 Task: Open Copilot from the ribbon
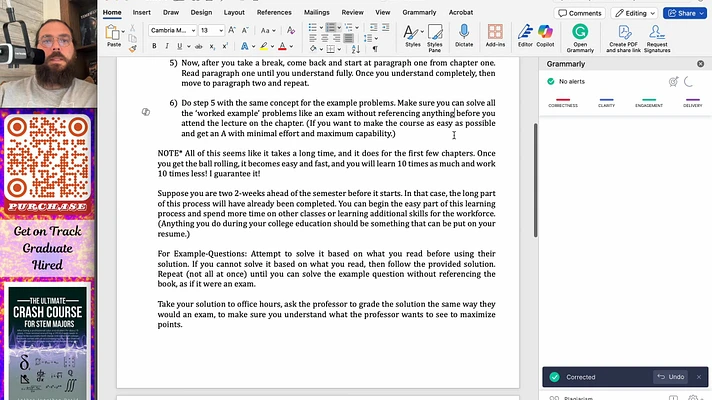(x=545, y=35)
